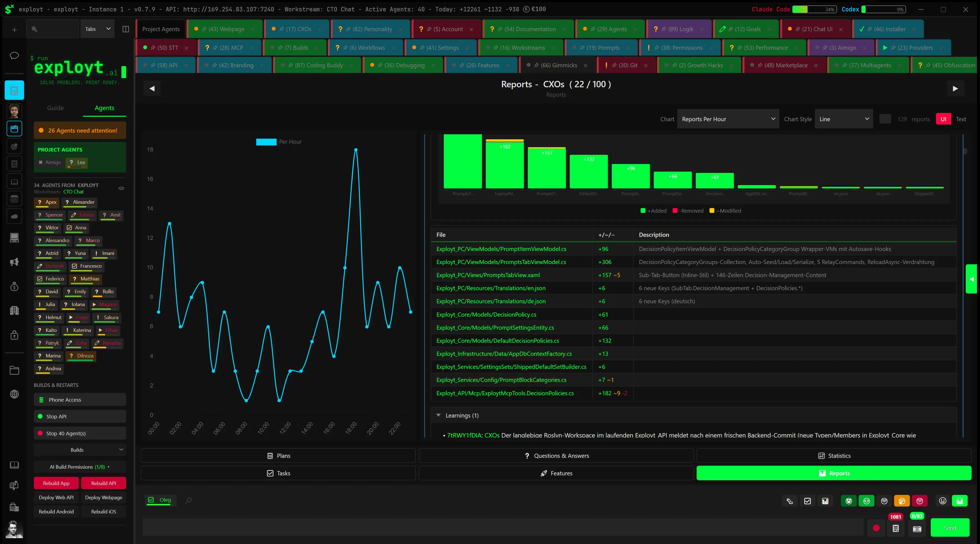980x544 pixels.
Task: Click the clipboard icon with 1081 badge
Action: tap(896, 528)
